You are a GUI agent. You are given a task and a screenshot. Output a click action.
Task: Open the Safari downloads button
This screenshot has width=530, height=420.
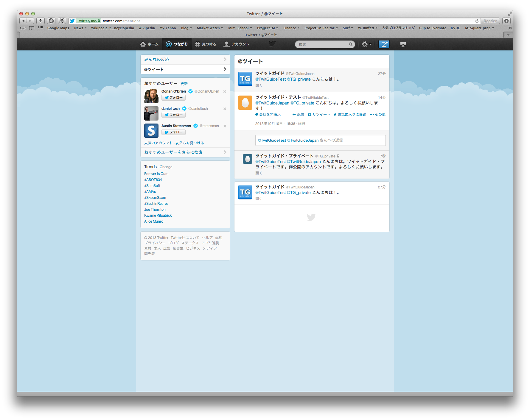506,21
